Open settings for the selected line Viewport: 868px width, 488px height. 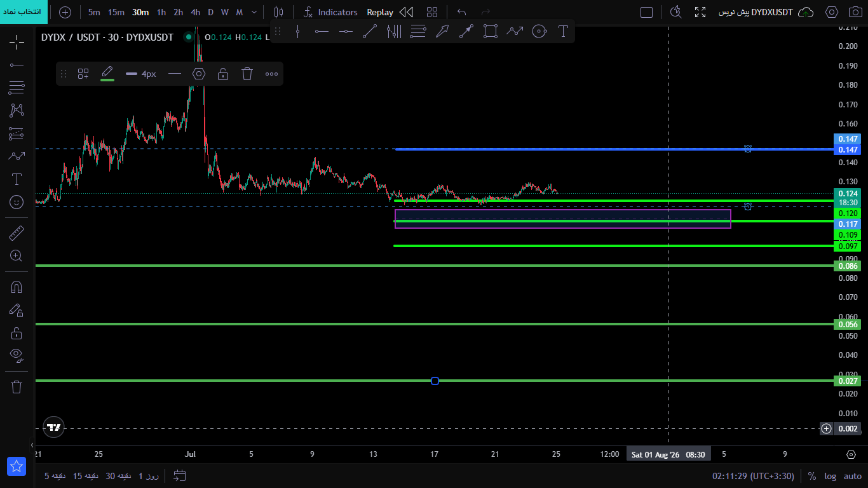coord(199,74)
